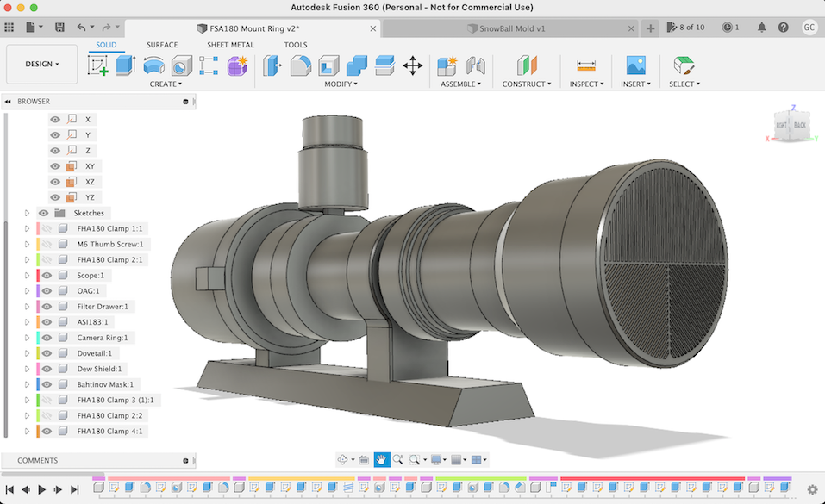Open the MODIFY dropdown menu
The width and height of the screenshot is (825, 504).
341,84
